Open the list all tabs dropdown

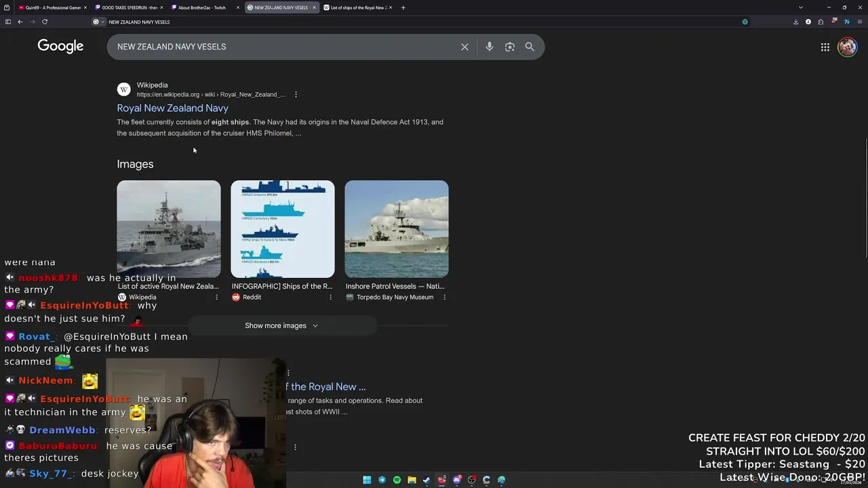800,7
